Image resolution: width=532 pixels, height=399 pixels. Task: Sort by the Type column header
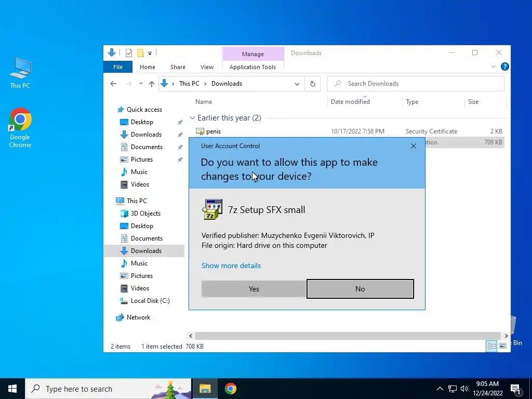click(x=412, y=102)
